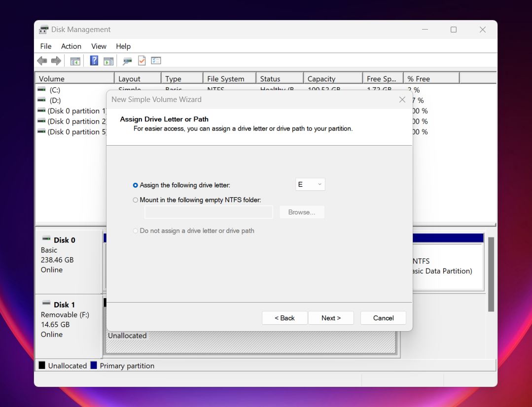Screen dimensions: 532x407
Task: Click the Unallocated space on Disk 1
Action: [251, 342]
